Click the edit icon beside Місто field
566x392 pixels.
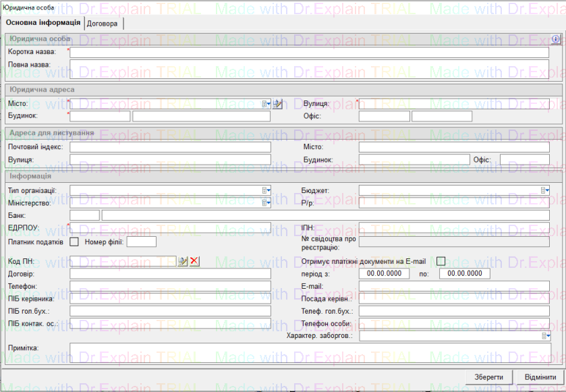pyautogui.click(x=277, y=104)
